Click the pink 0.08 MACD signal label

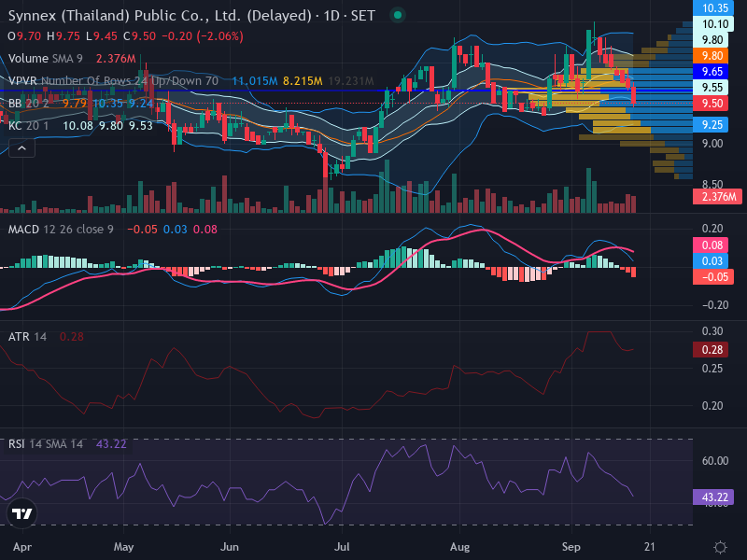711,245
